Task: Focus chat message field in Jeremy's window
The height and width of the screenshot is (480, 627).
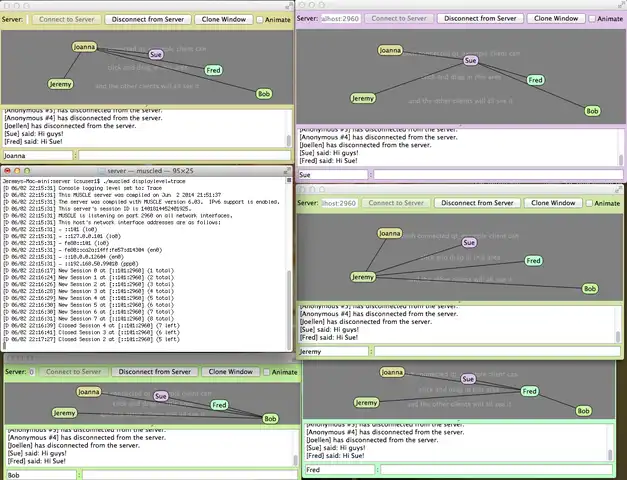Action: [x=497, y=352]
